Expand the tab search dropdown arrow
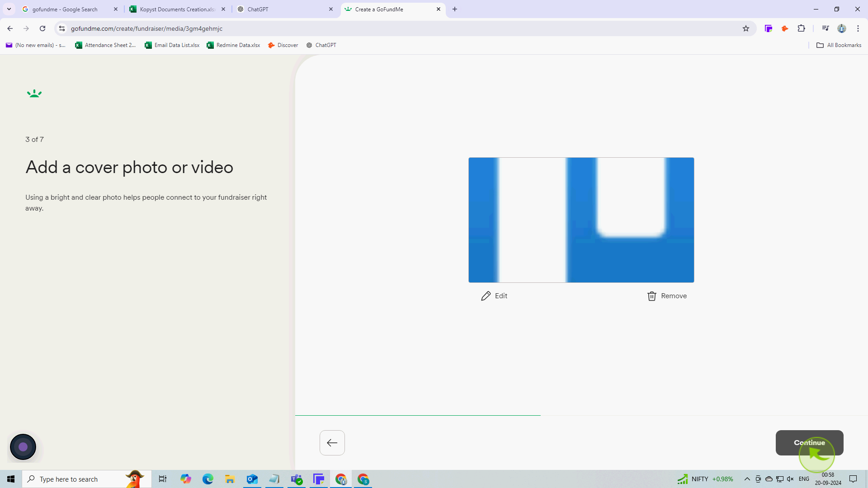Screen dimensions: 868x488 point(9,9)
